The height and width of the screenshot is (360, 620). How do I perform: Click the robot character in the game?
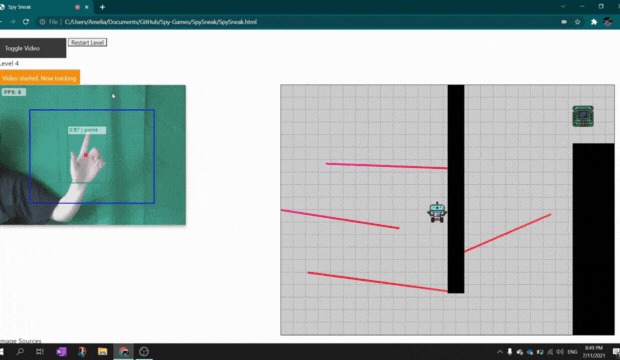point(437,212)
